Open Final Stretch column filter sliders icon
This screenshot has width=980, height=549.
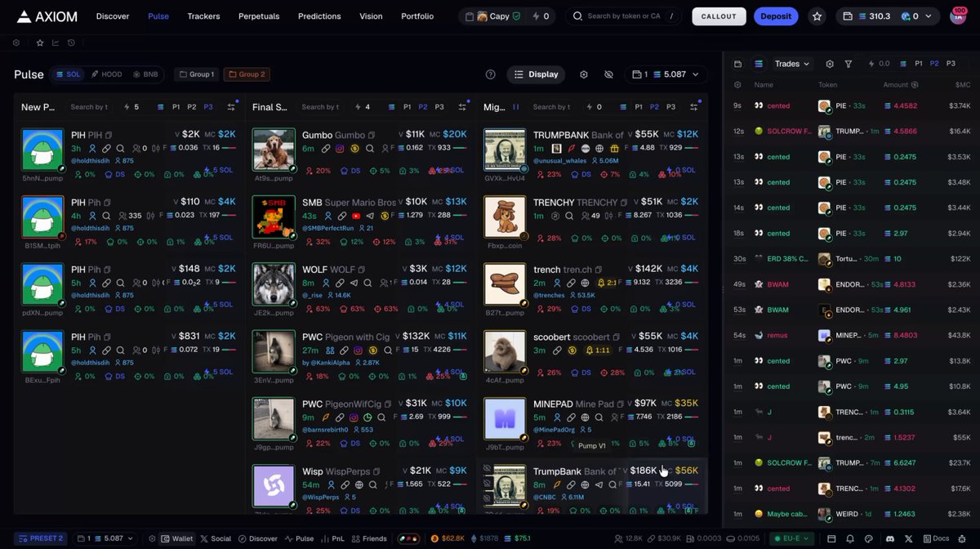click(462, 107)
